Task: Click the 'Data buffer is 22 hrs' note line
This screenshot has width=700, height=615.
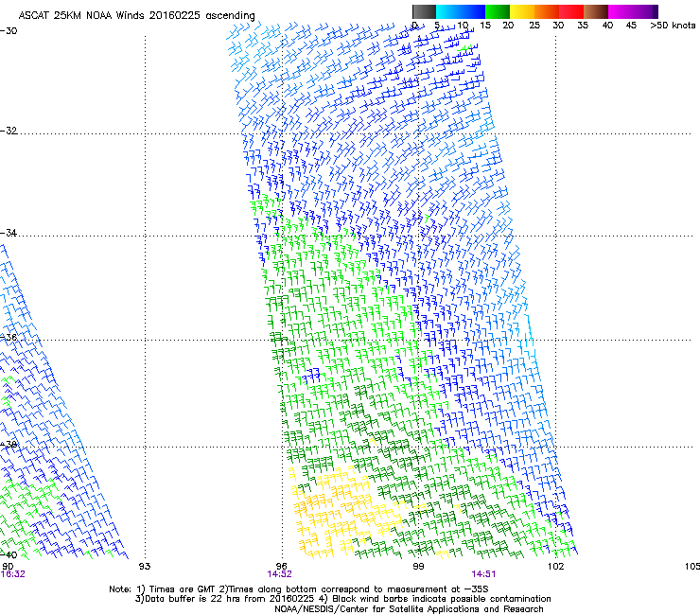Action: tap(342, 599)
